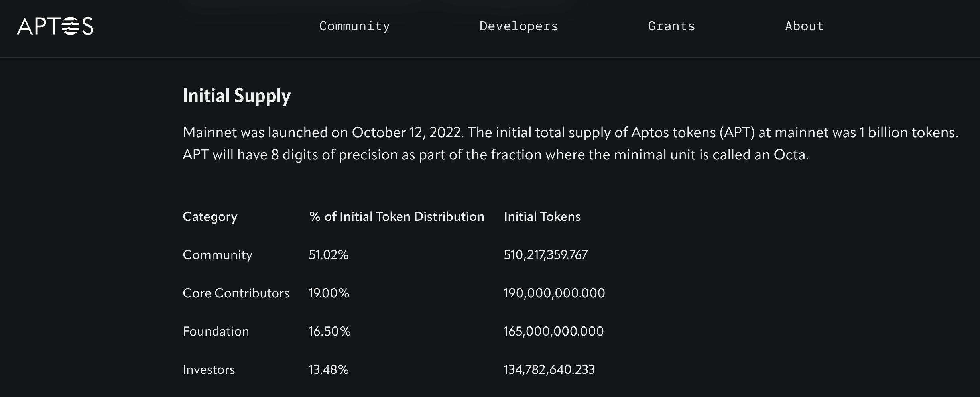Select the 190,000,000.000 token value
980x397 pixels.
554,293
